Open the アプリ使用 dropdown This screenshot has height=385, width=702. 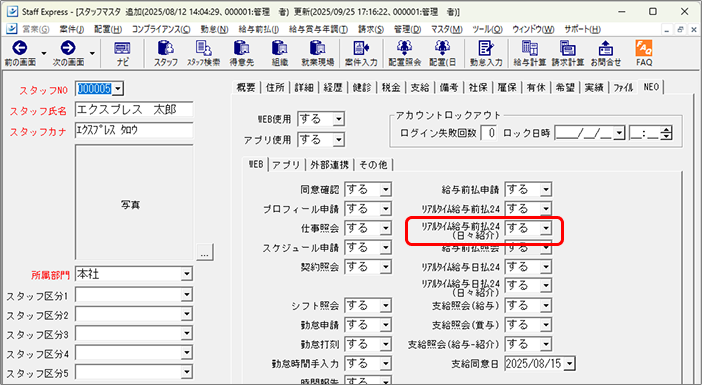coord(339,140)
